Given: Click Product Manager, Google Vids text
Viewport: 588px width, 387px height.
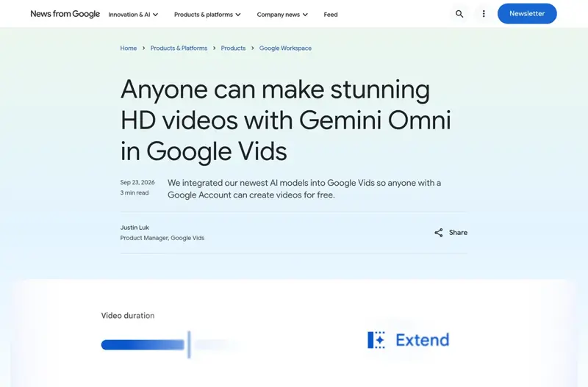Looking at the screenshot, I should point(162,238).
